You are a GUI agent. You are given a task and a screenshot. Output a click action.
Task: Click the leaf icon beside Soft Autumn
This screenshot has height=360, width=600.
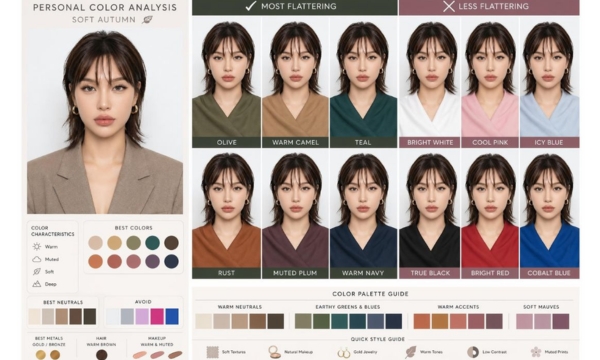(x=147, y=20)
